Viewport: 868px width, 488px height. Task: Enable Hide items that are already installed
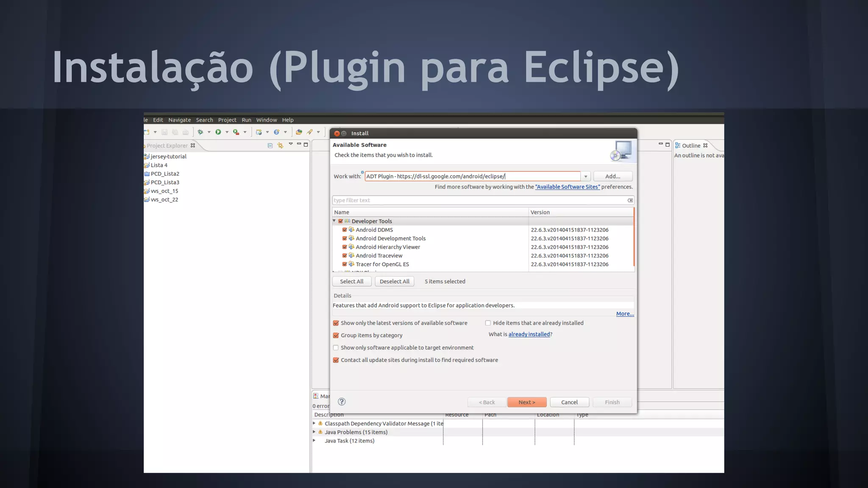tap(488, 323)
